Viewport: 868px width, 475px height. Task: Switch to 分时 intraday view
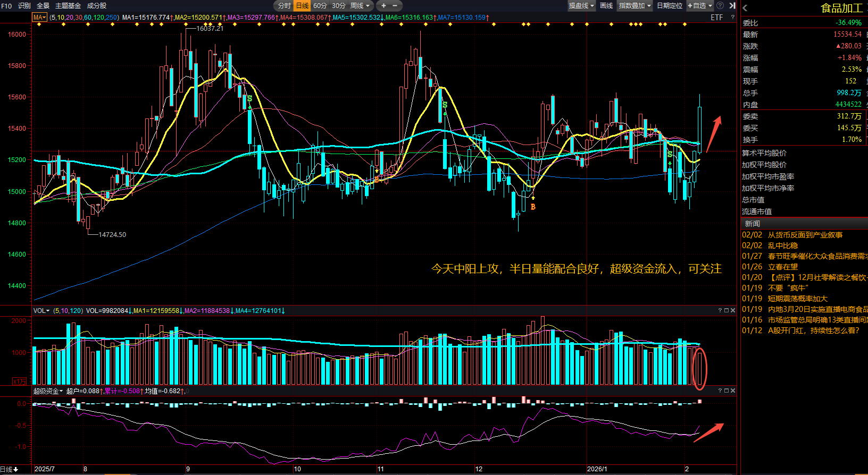pyautogui.click(x=284, y=6)
